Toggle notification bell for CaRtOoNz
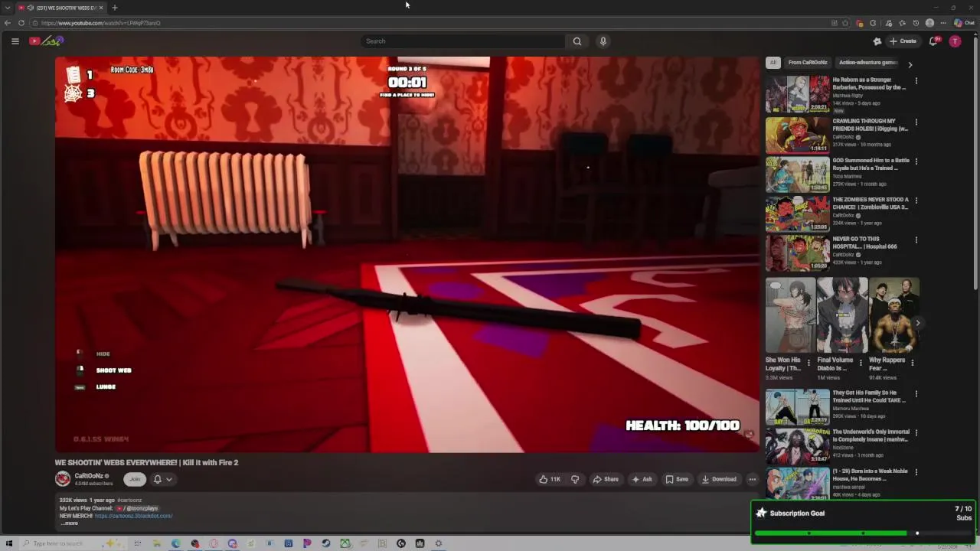The height and width of the screenshot is (551, 980). pos(157,479)
